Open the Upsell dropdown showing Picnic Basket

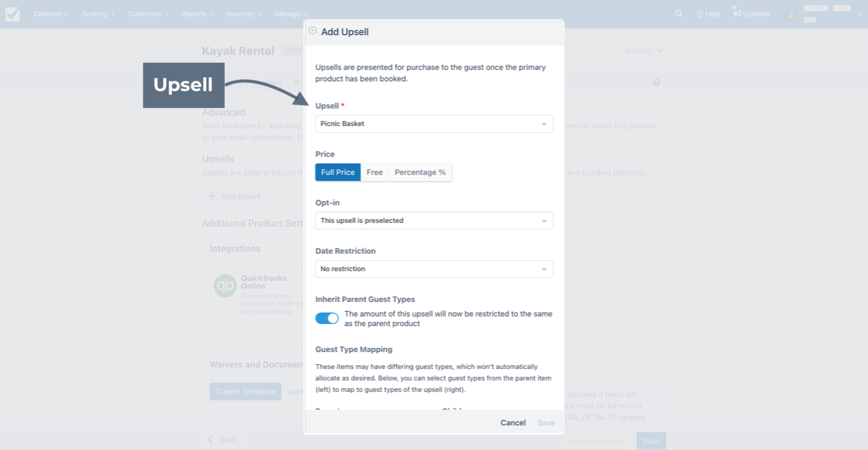434,124
